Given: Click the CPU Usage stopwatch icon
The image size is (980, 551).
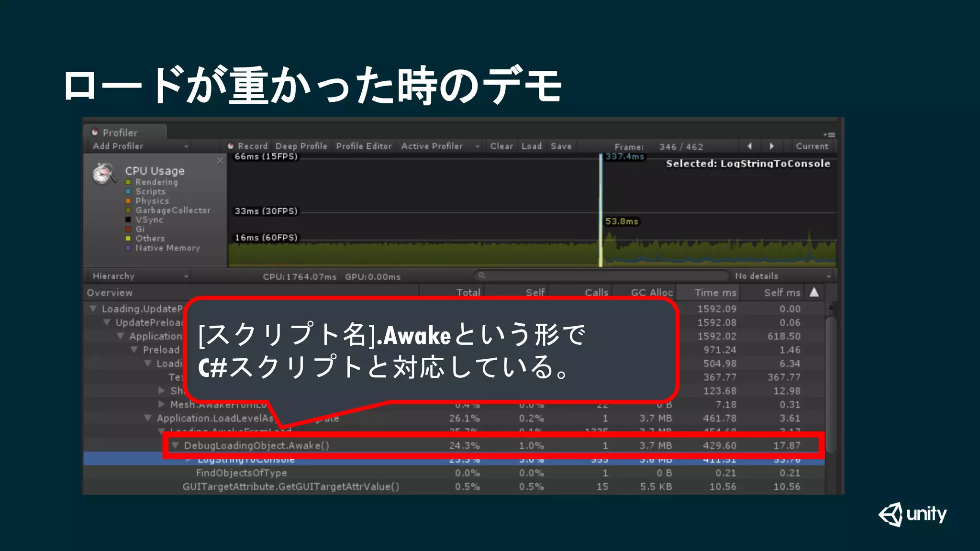Looking at the screenshot, I should 104,174.
